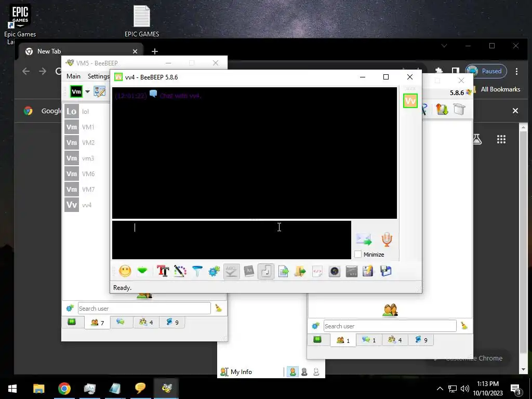Click the Paused profile button in Chrome
Screen dimensions: 532x399
[x=486, y=71]
